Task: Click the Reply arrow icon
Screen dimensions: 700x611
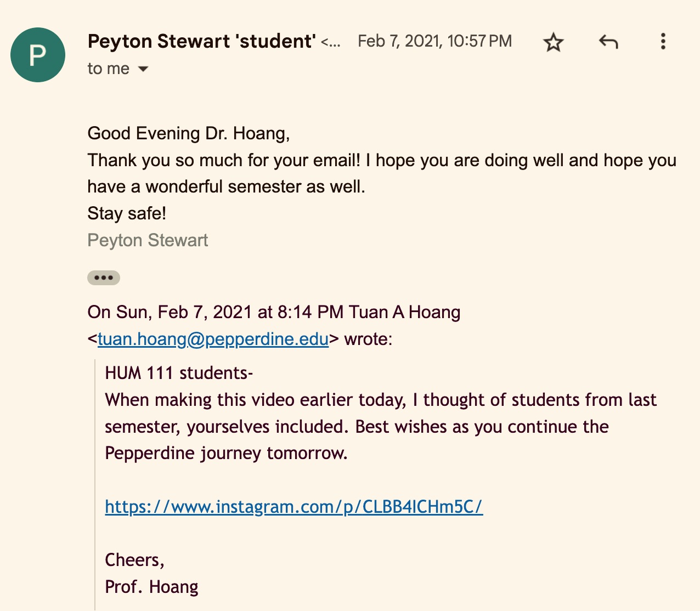Action: [608, 42]
